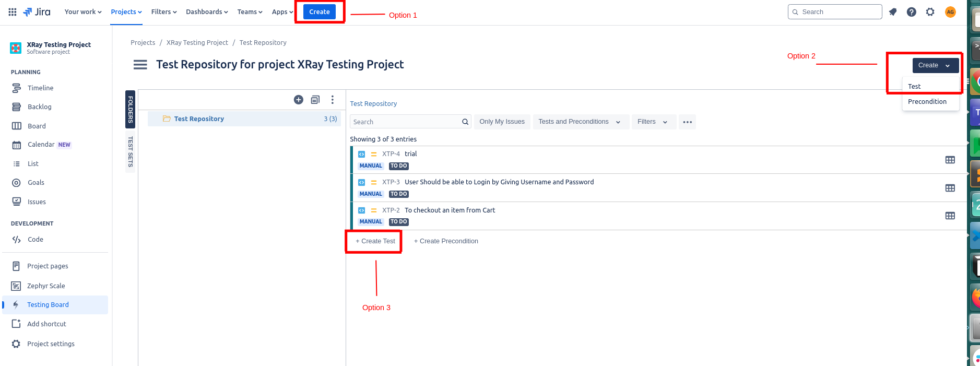The width and height of the screenshot is (980, 366).
Task: Open Jira settings gear icon
Action: click(x=930, y=12)
